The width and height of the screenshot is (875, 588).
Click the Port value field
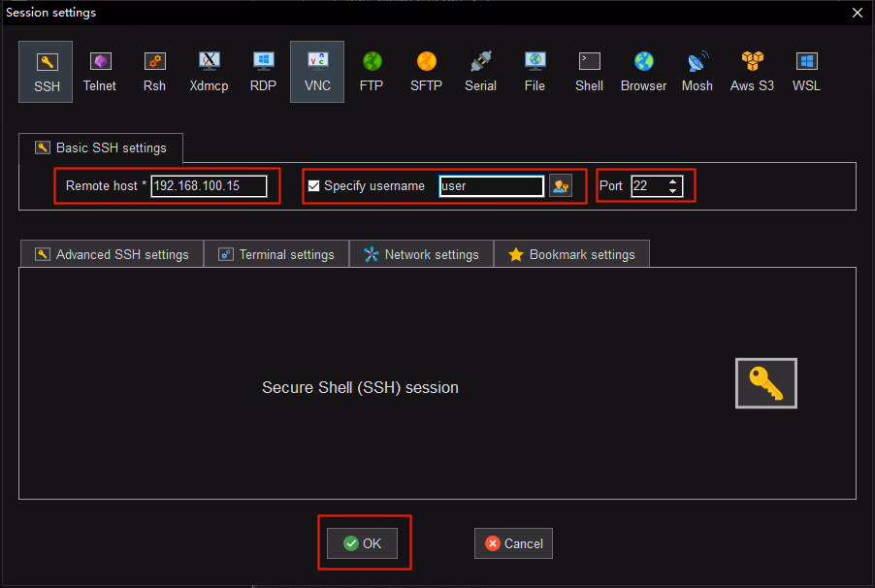tap(649, 186)
